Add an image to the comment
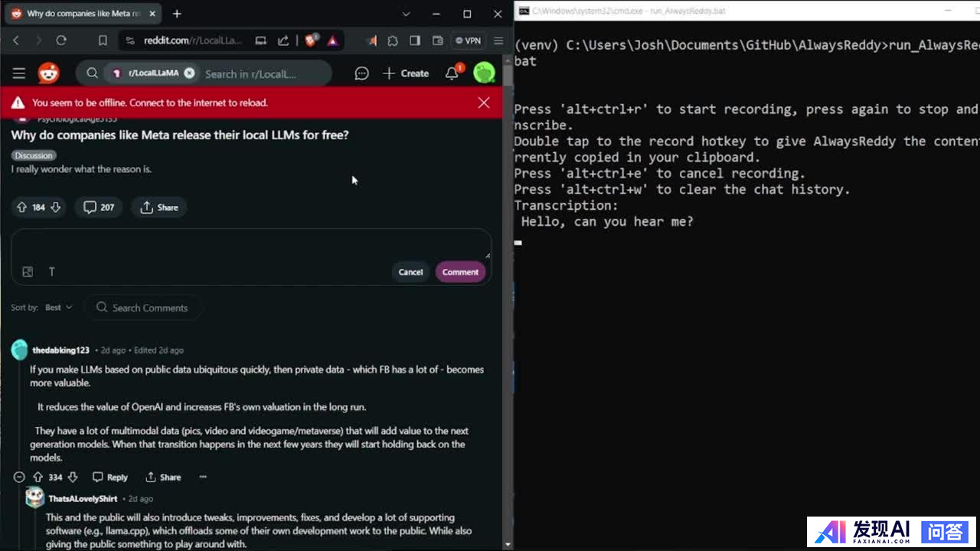The height and width of the screenshot is (551, 980). tap(28, 272)
